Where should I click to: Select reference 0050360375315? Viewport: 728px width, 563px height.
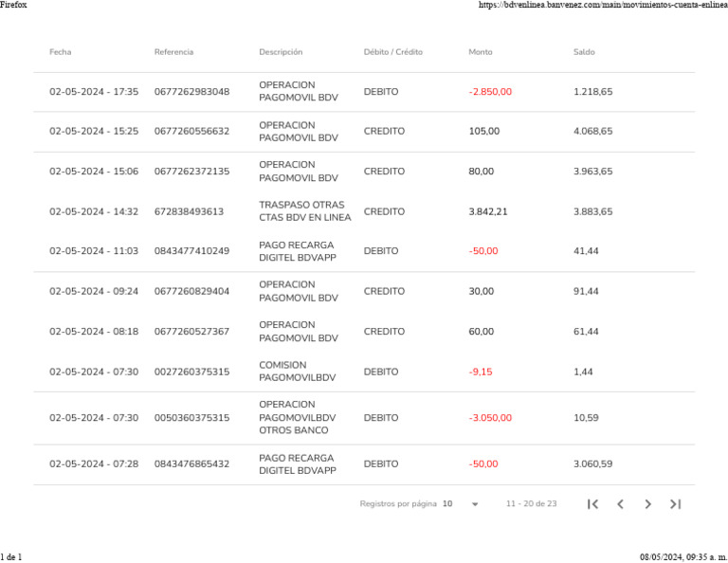click(x=191, y=418)
